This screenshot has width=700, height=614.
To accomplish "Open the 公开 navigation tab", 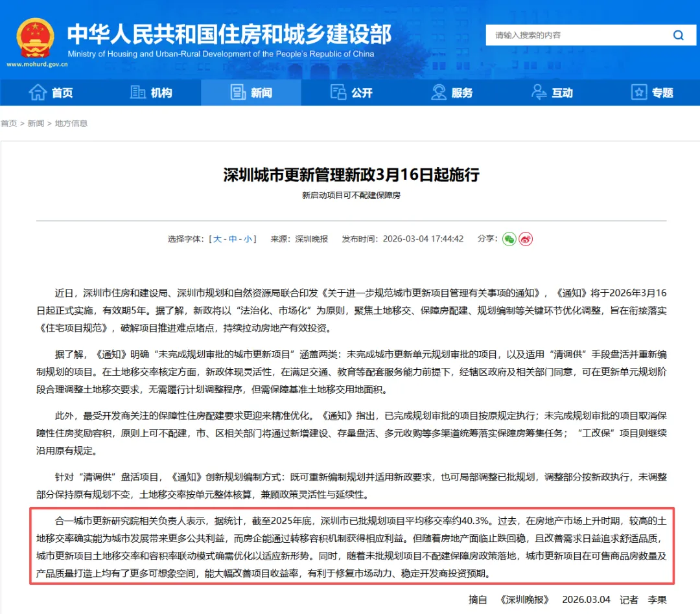I will [x=351, y=93].
